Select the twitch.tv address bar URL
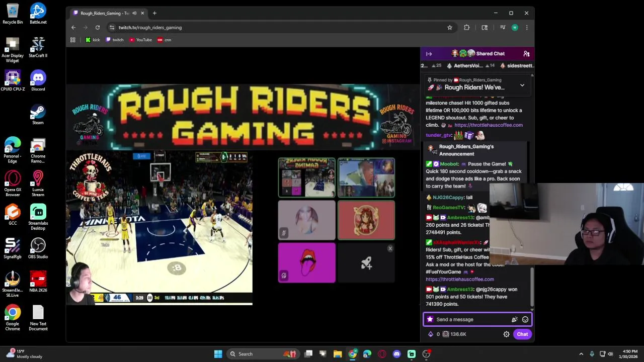Image resolution: width=644 pixels, height=362 pixels. (x=150, y=28)
